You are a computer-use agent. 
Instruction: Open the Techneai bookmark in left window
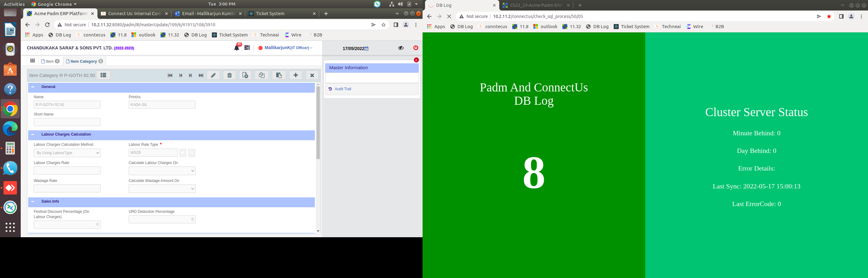point(266,35)
